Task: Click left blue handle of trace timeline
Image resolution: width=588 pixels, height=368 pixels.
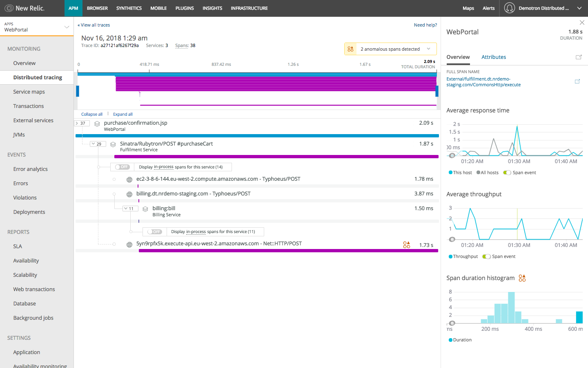Action: (78, 91)
